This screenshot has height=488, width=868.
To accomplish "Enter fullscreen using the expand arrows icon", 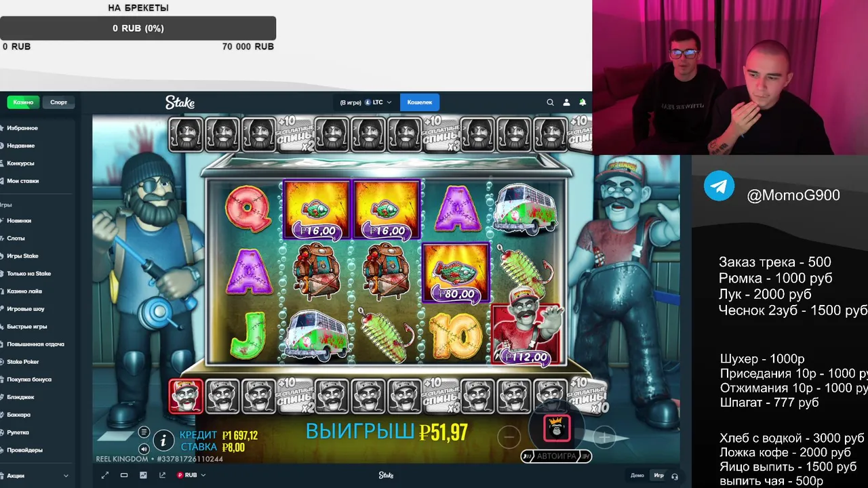I will pyautogui.click(x=105, y=475).
